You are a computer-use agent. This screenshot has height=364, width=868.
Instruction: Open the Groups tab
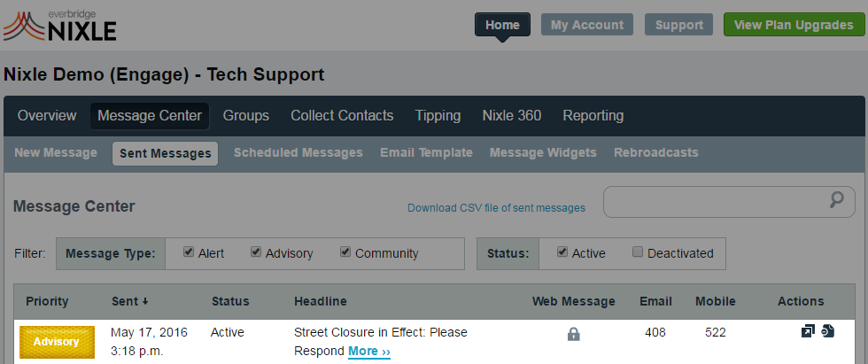pyautogui.click(x=246, y=116)
